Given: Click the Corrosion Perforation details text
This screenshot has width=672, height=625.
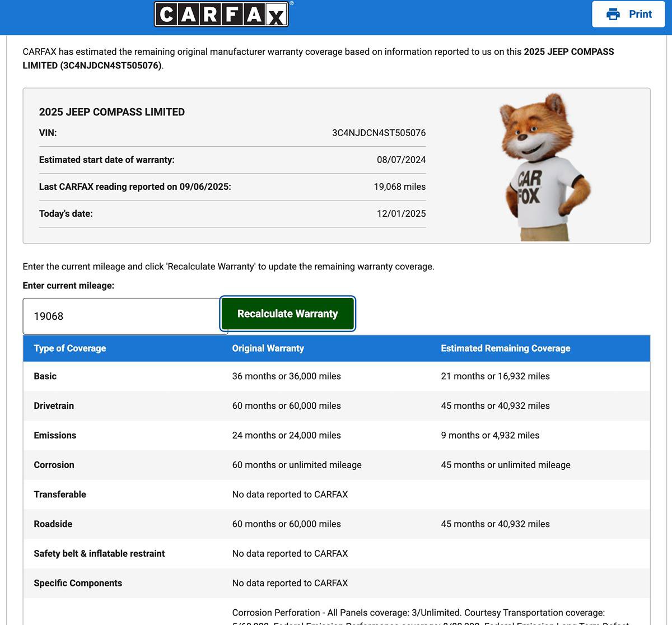Looking at the screenshot, I should 431,616.
